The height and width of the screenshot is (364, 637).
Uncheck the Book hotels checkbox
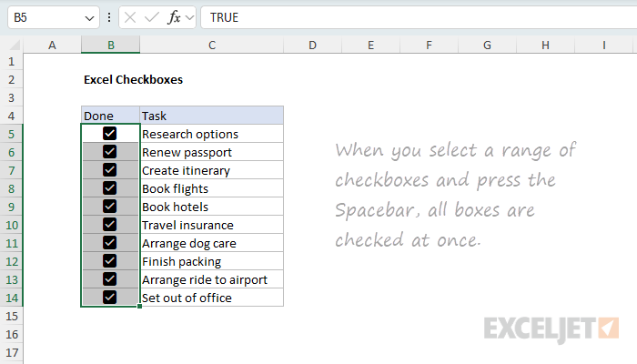coord(110,206)
